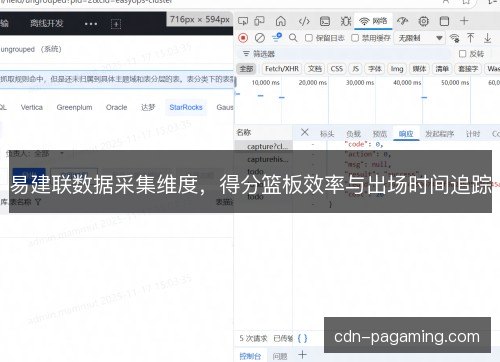Open the Performance gauge icon panel
This screenshot has width=500, height=362.
pyautogui.click(x=402, y=21)
